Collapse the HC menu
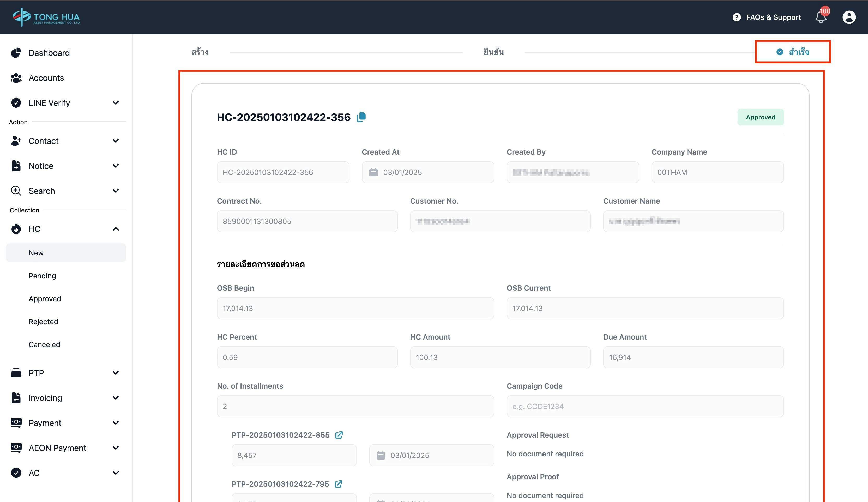Viewport: 868px width, 502px height. pyautogui.click(x=116, y=229)
